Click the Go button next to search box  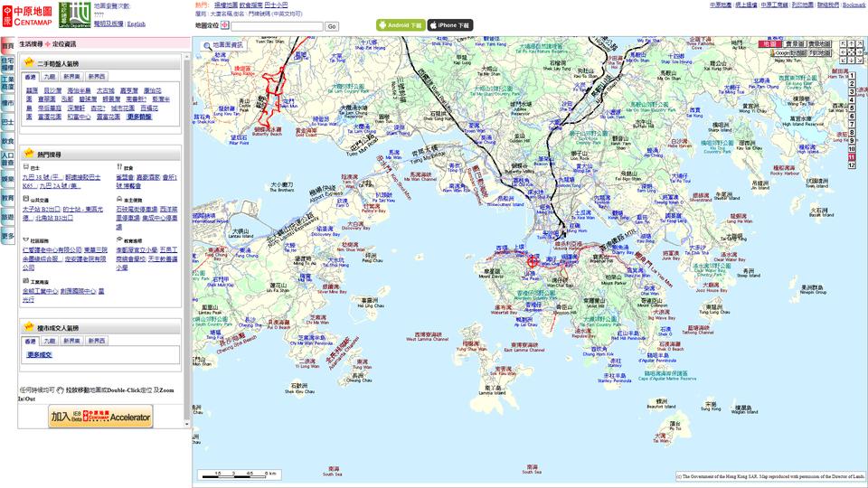[x=332, y=26]
